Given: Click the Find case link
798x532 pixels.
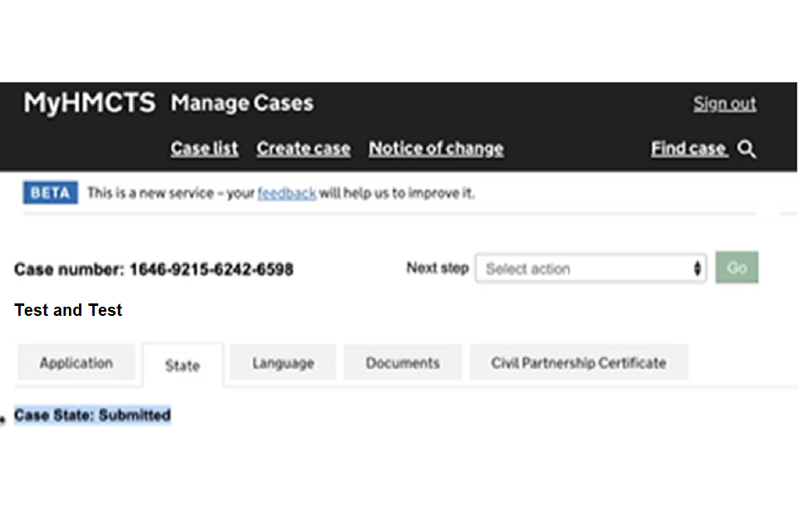Looking at the screenshot, I should pyautogui.click(x=688, y=149).
